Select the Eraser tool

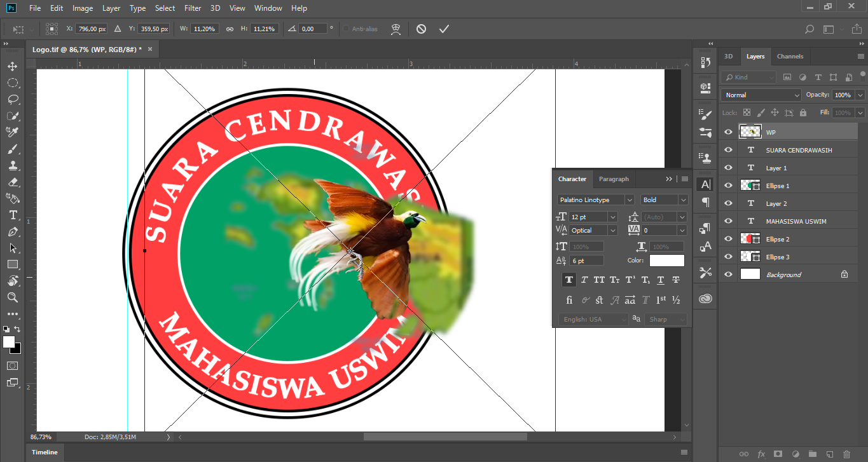click(13, 182)
